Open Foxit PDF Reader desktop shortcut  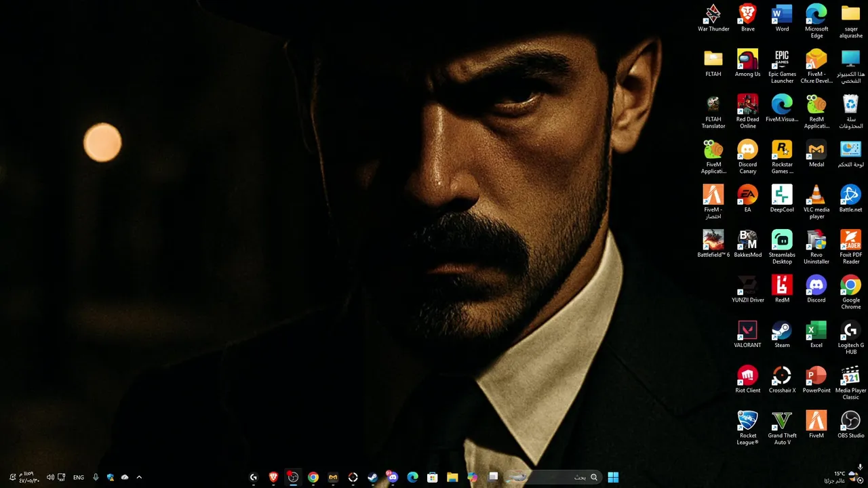pos(851,247)
